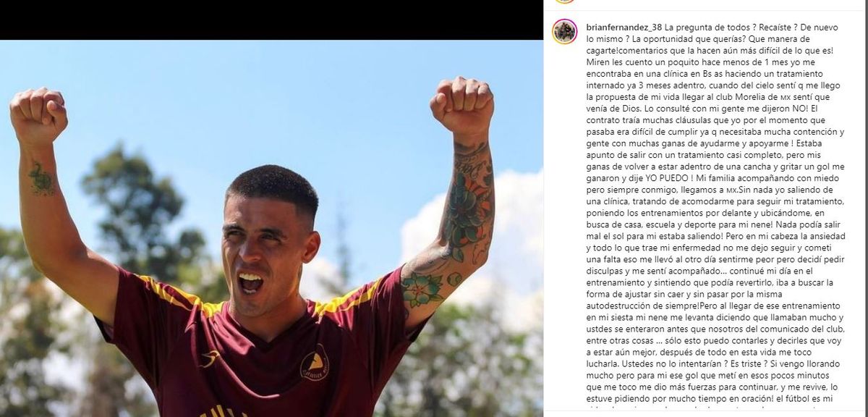Image resolution: width=868 pixels, height=417 pixels.
Task: Click the club crest on maroon jersey
Action: tap(315, 362)
